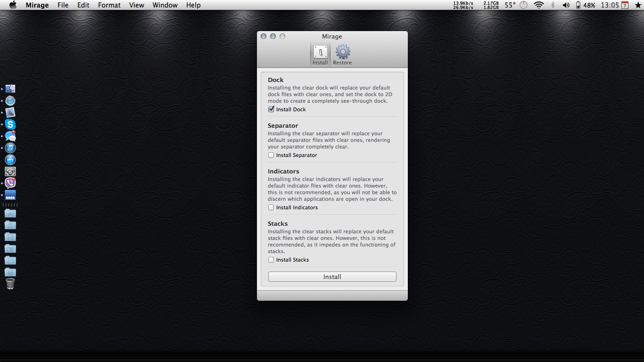
Task: Click the Stacks section heading
Action: [278, 224]
